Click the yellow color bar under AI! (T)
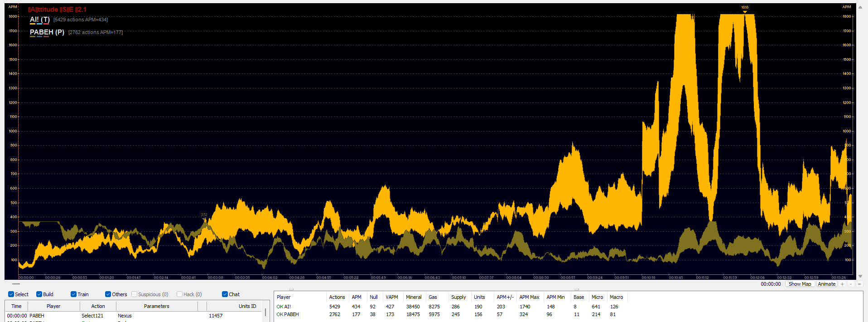 [x=33, y=24]
